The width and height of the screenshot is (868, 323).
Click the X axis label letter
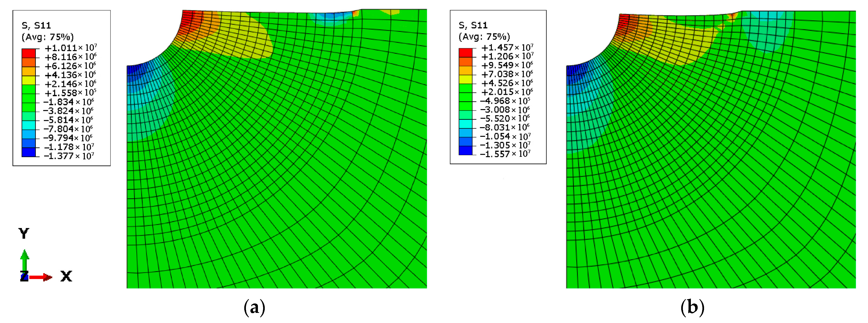[x=66, y=276]
